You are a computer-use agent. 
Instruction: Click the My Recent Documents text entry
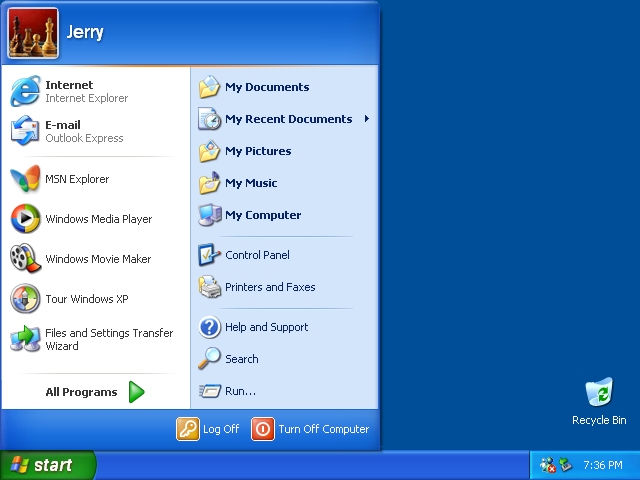289,119
